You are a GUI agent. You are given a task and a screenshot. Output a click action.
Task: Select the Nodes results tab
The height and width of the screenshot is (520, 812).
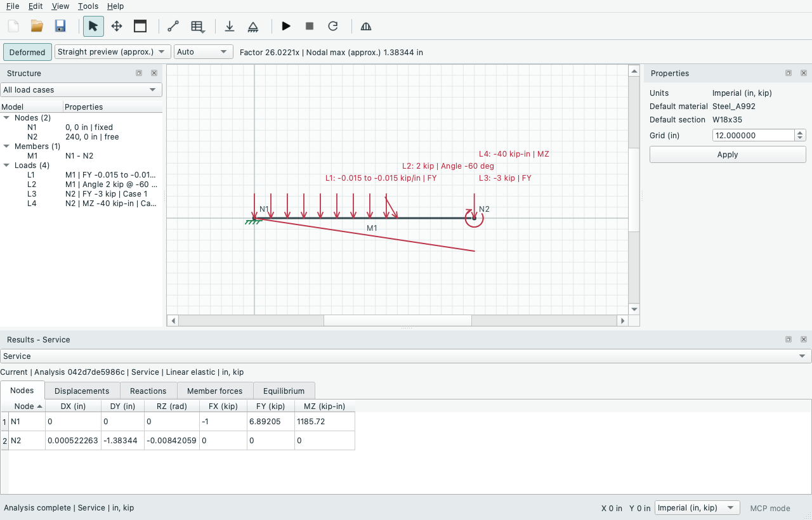coord(22,390)
